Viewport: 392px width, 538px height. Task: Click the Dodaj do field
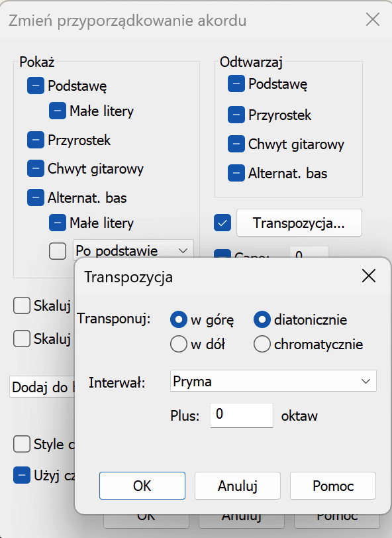click(x=42, y=387)
